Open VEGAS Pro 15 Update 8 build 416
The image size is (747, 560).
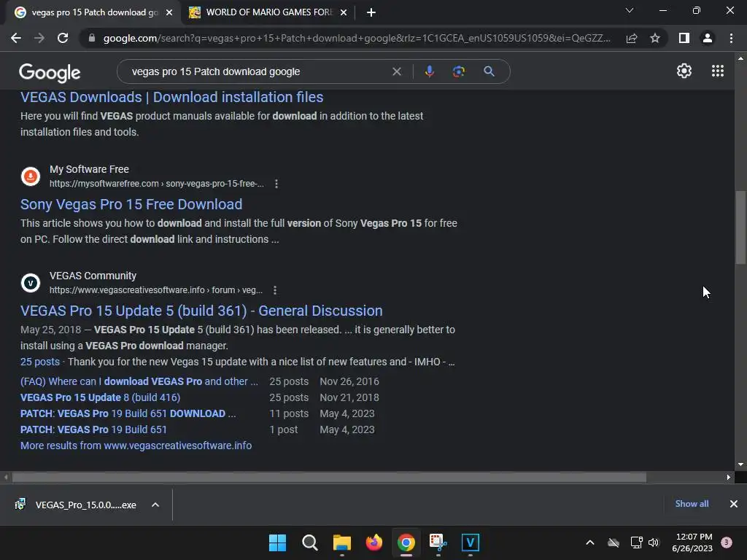pos(101,397)
